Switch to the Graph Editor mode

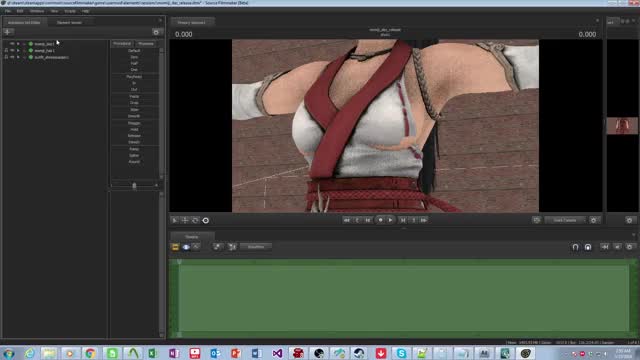pos(196,247)
